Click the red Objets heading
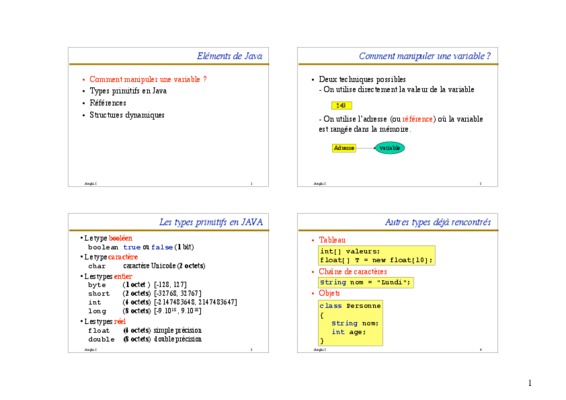Screen dimensions: 566x400 pyautogui.click(x=329, y=293)
